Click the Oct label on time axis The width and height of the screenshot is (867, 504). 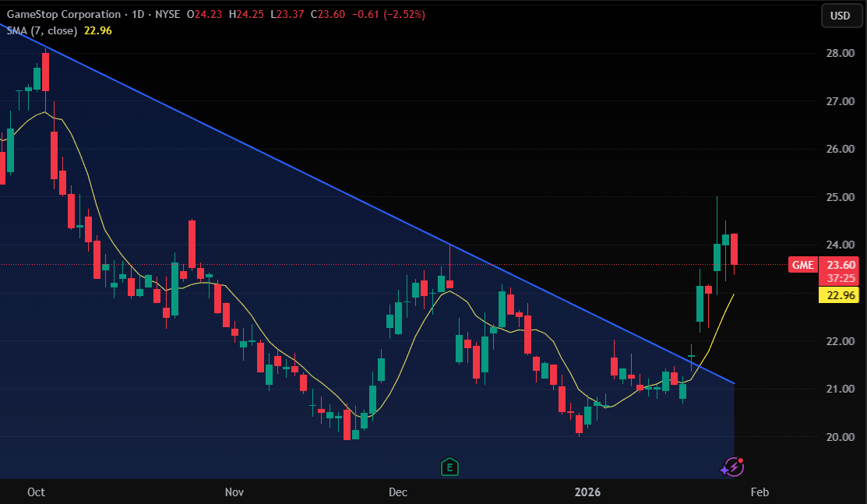click(36, 492)
